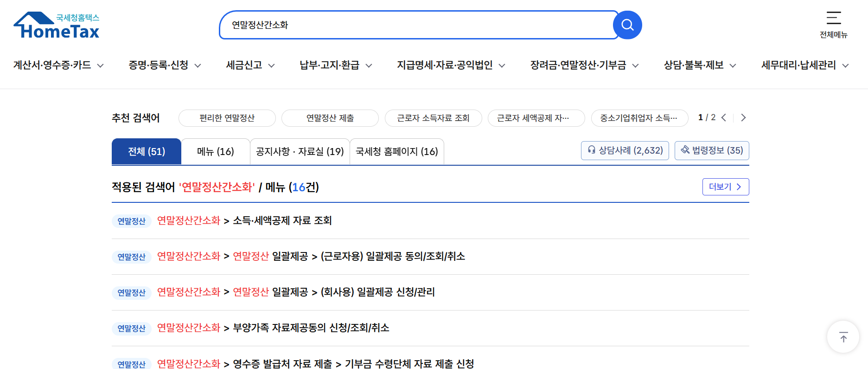Go to previous recommended keywords page
868x369 pixels.
tap(724, 117)
